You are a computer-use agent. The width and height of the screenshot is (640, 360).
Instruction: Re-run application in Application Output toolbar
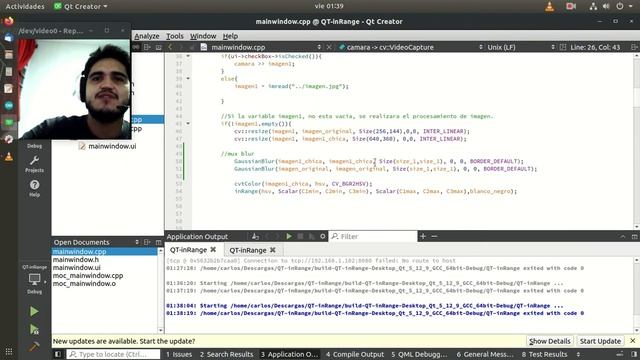coord(289,236)
